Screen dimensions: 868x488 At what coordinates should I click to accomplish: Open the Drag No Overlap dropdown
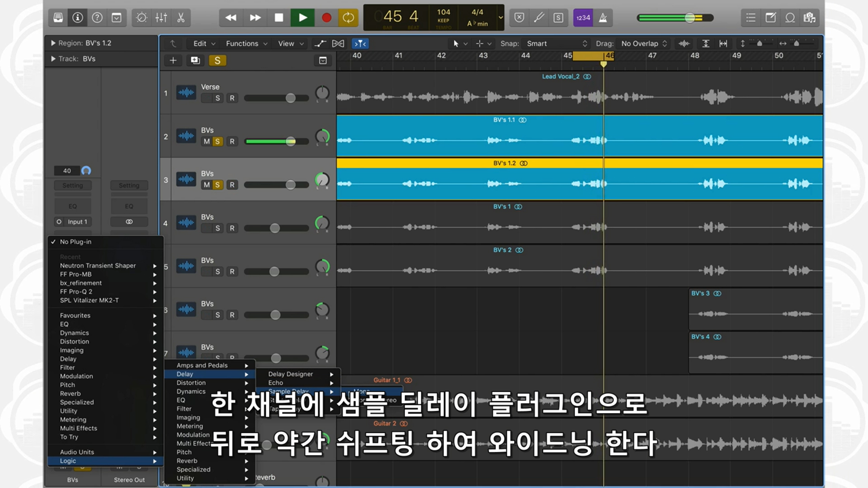(644, 43)
